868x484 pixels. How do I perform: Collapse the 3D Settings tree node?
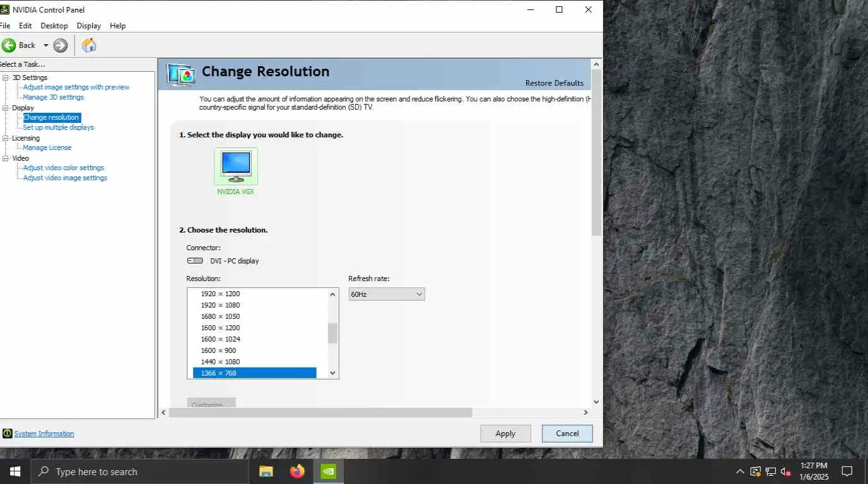(6, 78)
